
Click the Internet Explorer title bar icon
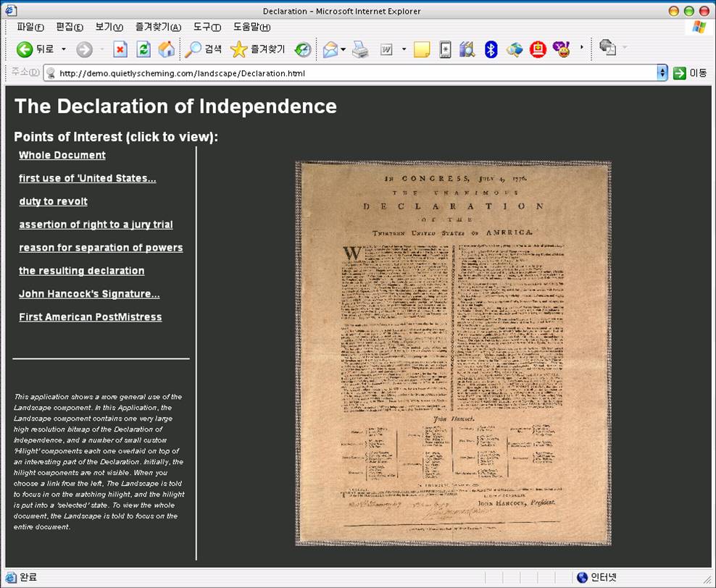point(11,10)
